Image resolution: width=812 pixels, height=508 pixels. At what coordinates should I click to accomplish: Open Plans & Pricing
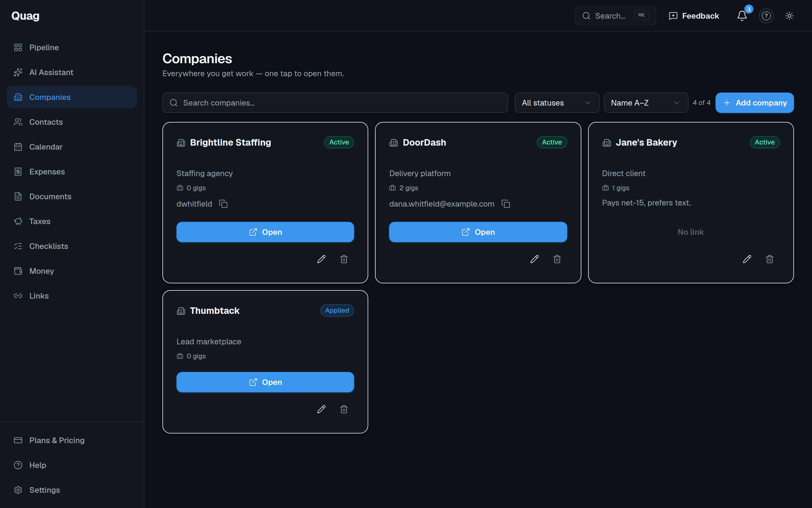click(x=72, y=440)
